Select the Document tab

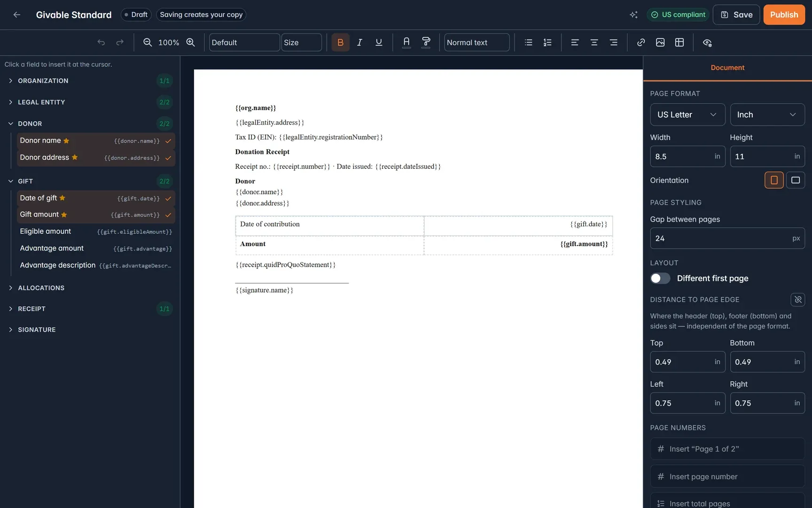coord(727,68)
